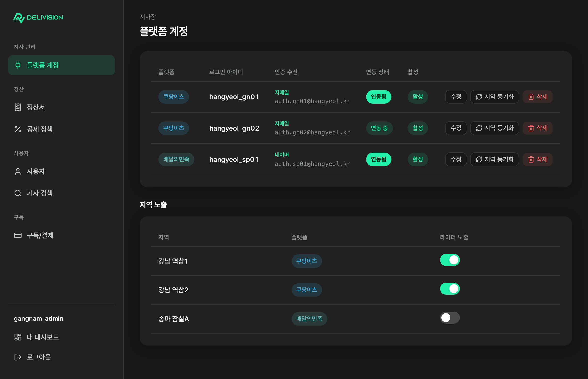Click 쿠팡이츠 badge in 강남 역삼1 row
The width and height of the screenshot is (588, 379).
click(x=307, y=261)
